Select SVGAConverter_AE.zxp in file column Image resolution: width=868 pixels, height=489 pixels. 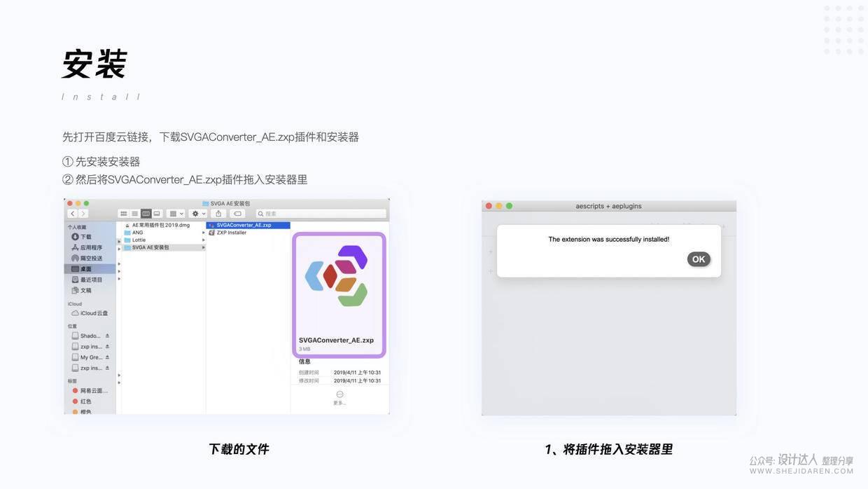(x=248, y=226)
